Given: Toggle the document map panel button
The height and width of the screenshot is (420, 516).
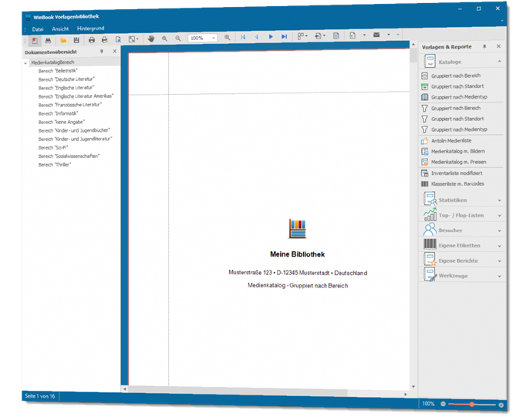Looking at the screenshot, I should [x=35, y=38].
